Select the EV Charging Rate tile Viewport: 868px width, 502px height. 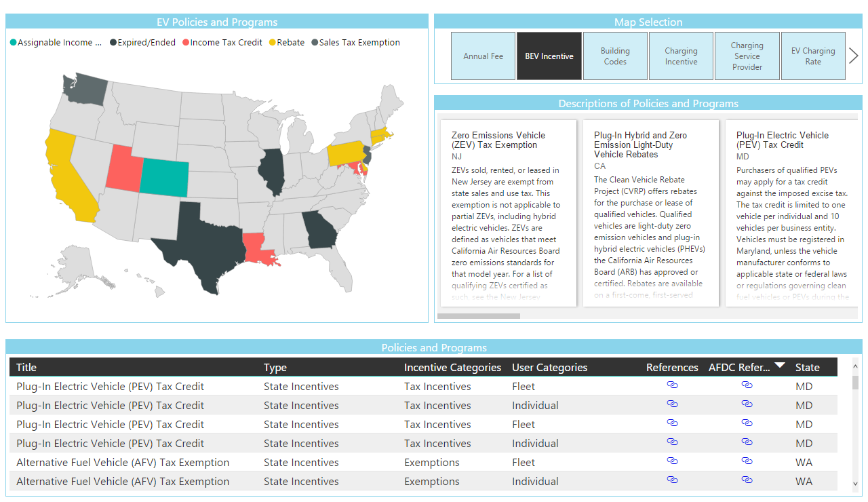(x=813, y=56)
